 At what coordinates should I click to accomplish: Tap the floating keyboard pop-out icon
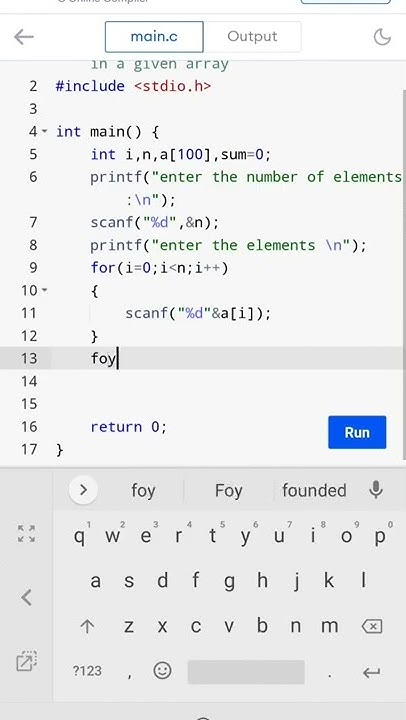click(26, 661)
